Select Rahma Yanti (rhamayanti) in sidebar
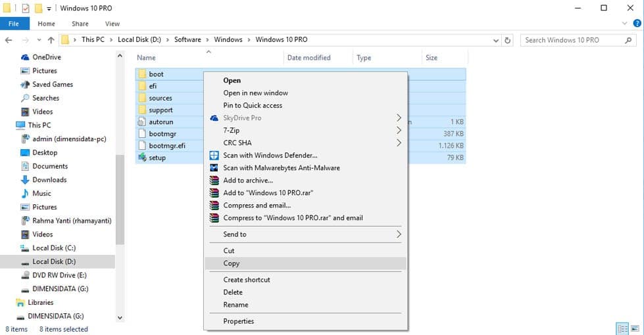 coord(72,221)
